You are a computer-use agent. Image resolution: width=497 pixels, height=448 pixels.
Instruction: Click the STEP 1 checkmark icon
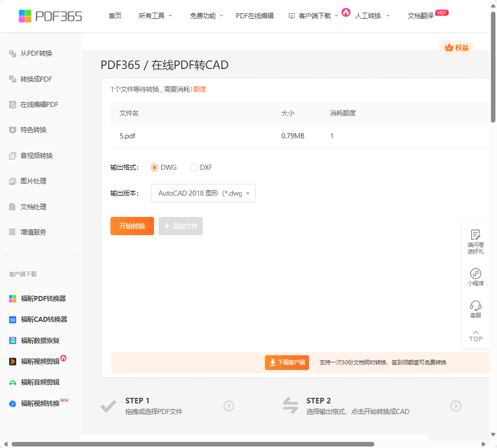pos(108,406)
